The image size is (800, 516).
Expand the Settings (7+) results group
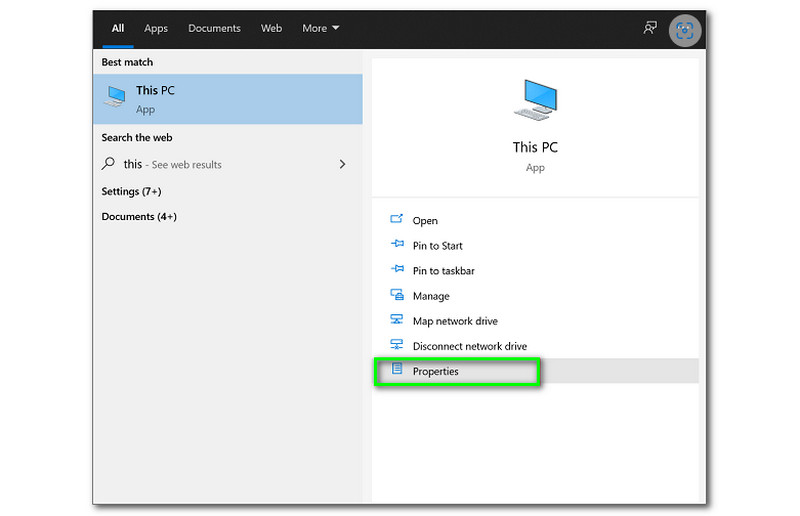(x=131, y=191)
